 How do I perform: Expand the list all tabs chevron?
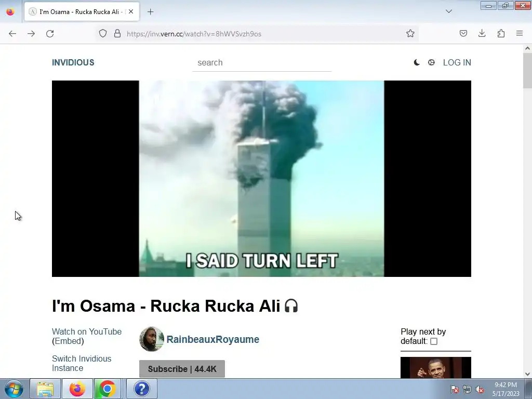(448, 11)
